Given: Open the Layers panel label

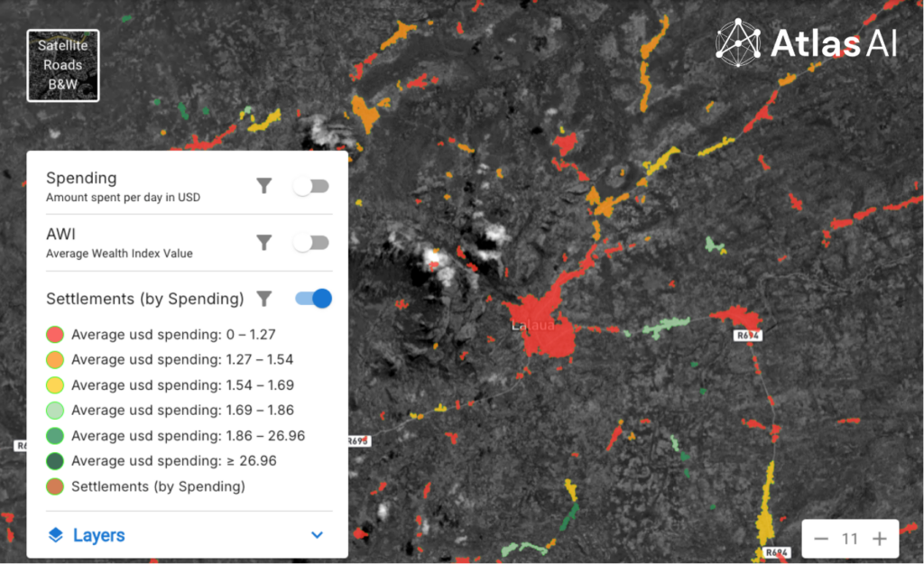Looking at the screenshot, I should 98,535.
